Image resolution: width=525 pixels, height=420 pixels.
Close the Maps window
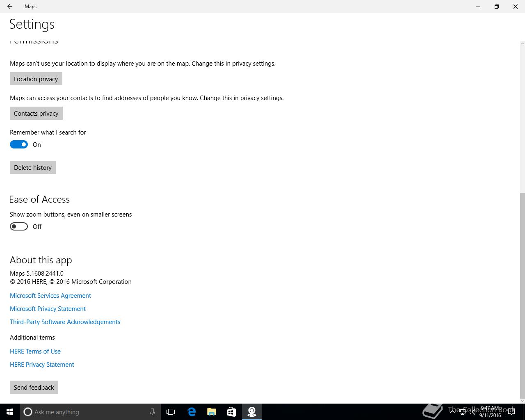point(516,7)
